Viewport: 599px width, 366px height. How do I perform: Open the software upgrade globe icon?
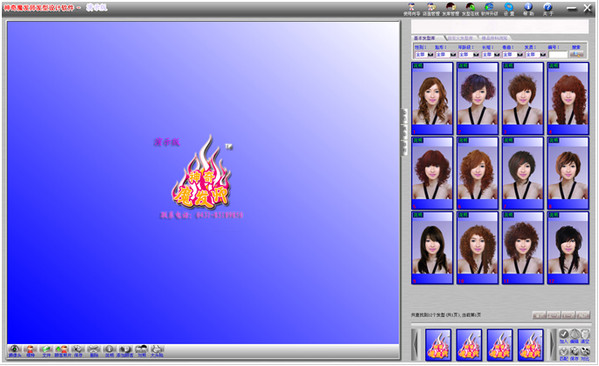[x=489, y=9]
